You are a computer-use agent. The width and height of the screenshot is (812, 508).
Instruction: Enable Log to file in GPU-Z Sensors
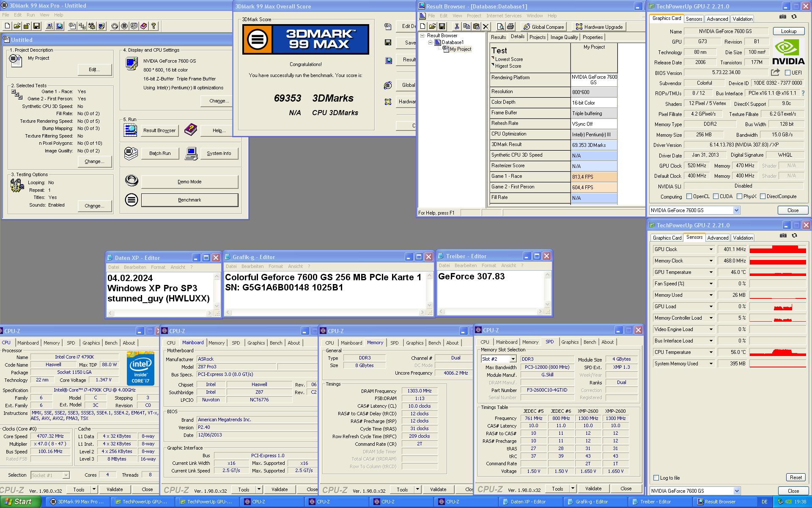pos(656,478)
